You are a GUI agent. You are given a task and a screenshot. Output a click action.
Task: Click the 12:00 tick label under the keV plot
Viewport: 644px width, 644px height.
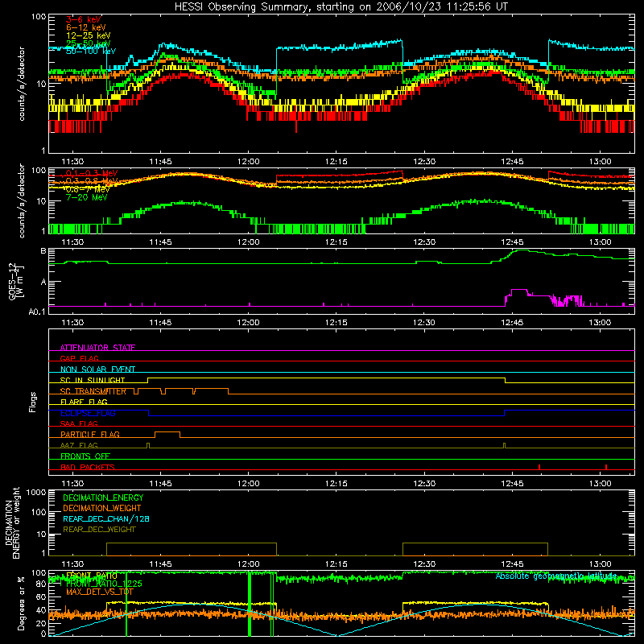248,162
